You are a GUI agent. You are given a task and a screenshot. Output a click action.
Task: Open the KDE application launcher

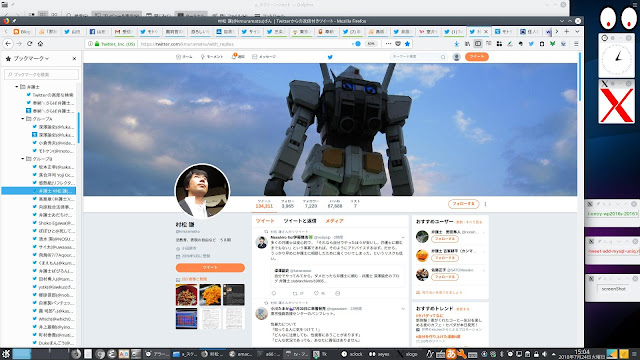tap(6, 354)
